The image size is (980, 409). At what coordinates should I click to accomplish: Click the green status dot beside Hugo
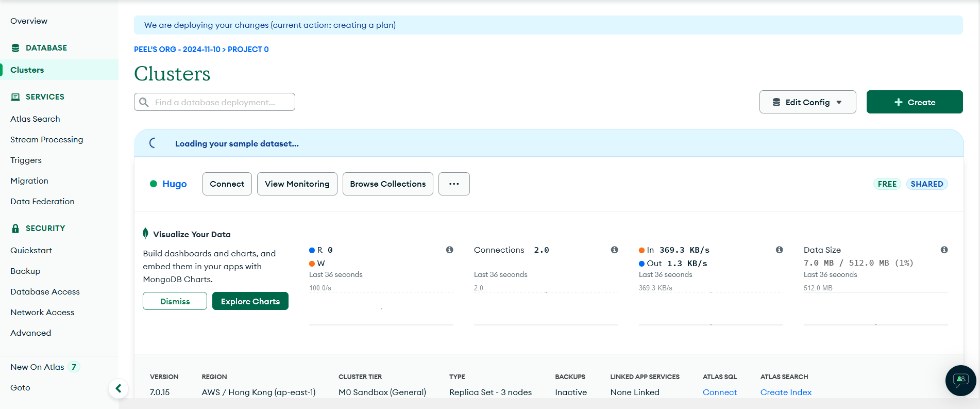coord(154,184)
